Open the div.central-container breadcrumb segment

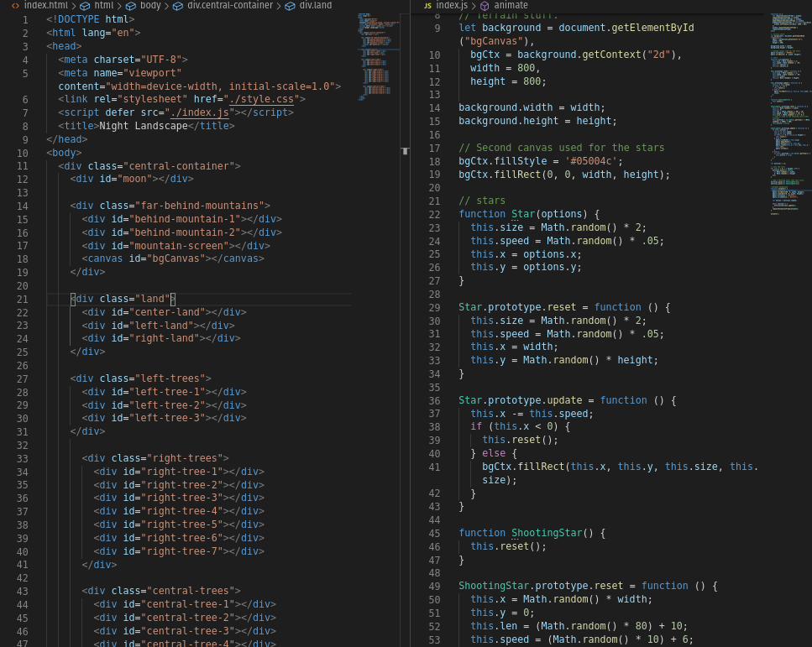[x=230, y=5]
